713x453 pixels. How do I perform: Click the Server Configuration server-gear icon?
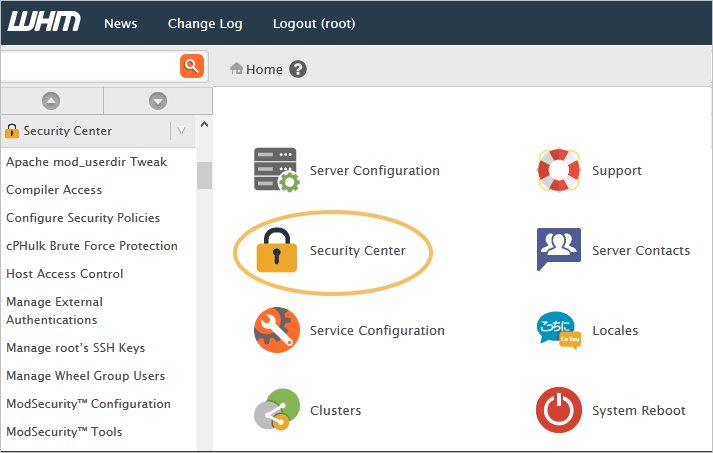pos(276,170)
